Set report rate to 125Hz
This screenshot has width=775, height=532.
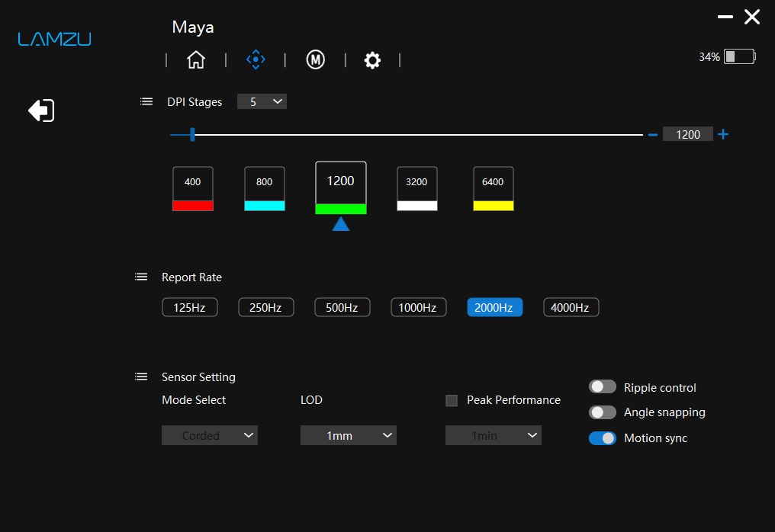(x=190, y=307)
